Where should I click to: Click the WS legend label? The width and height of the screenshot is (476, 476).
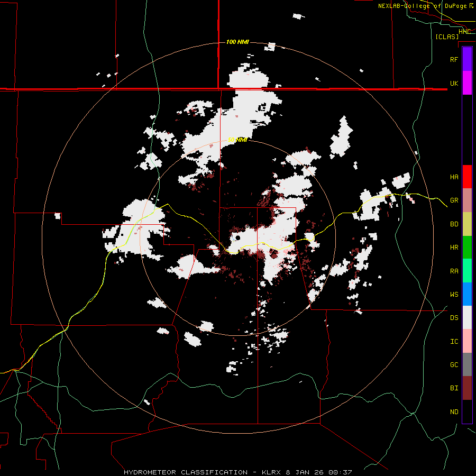click(454, 294)
